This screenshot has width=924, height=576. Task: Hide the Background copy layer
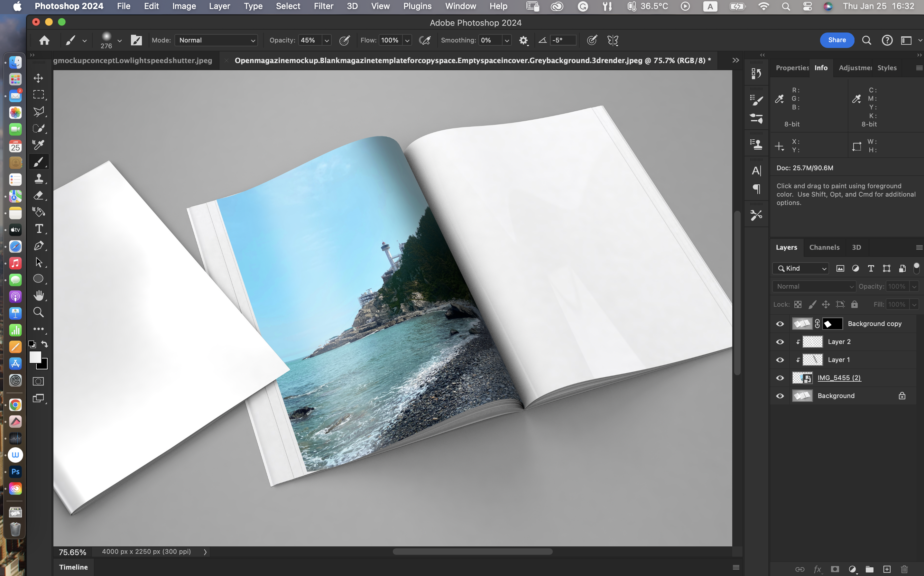(x=780, y=324)
